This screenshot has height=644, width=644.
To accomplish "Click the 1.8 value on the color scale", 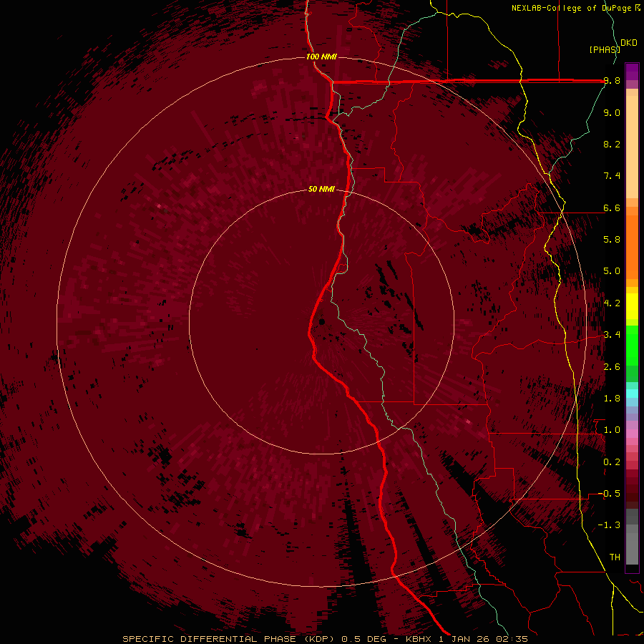I will click(x=612, y=399).
